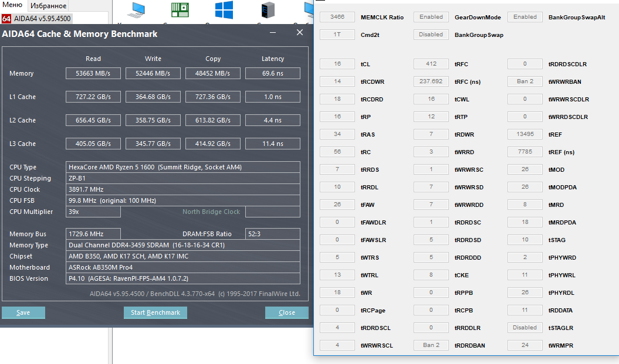Viewport: 619px width, 364px height.
Task: Click the tWTRL field showing 13
Action: 337,275
